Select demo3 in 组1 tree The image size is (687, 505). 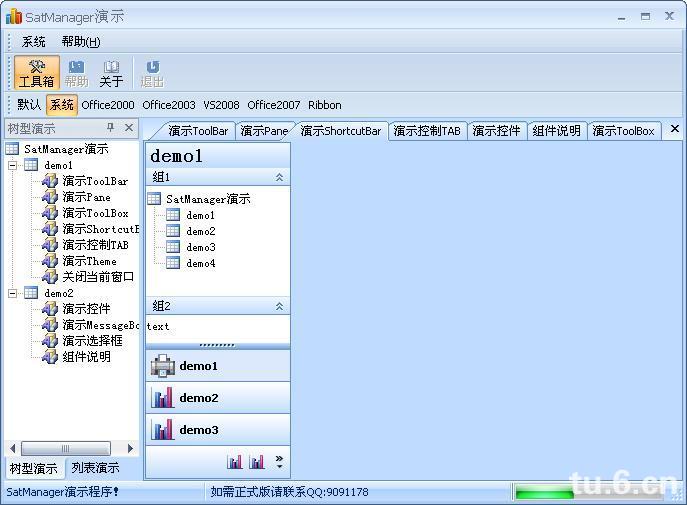(x=201, y=247)
